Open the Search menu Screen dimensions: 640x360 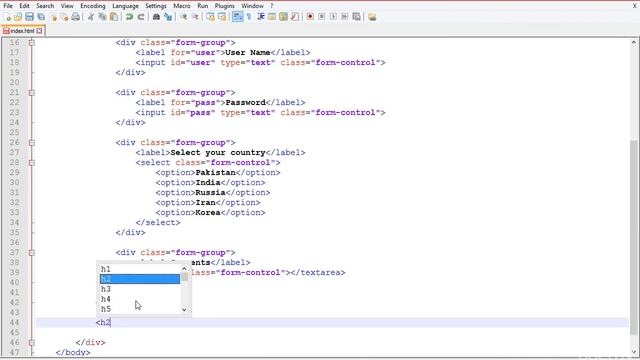pyautogui.click(x=45, y=6)
